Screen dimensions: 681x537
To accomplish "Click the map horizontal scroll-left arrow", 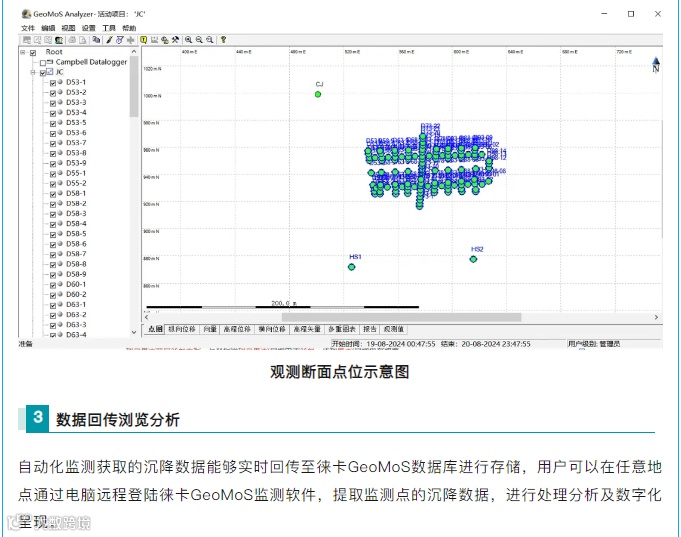I will 147,317.
